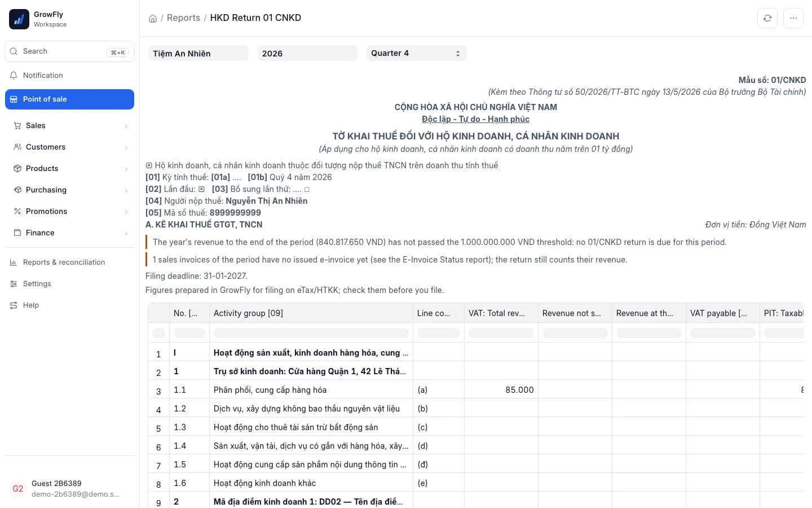This screenshot has height=508, width=812.
Task: Click the Products box icon
Action: pyautogui.click(x=17, y=168)
